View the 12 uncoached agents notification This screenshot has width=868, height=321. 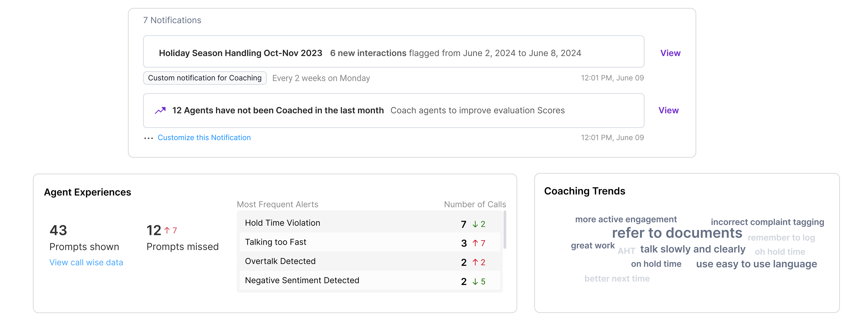click(668, 111)
